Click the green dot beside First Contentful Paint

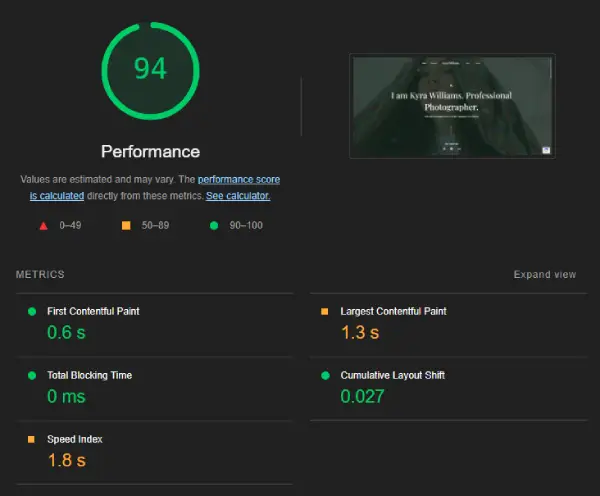click(x=31, y=311)
